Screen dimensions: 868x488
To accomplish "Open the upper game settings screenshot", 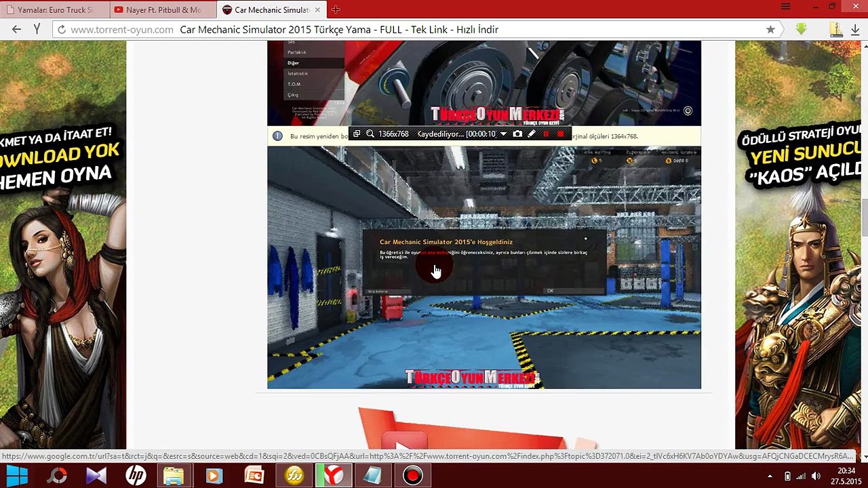I will tap(484, 83).
